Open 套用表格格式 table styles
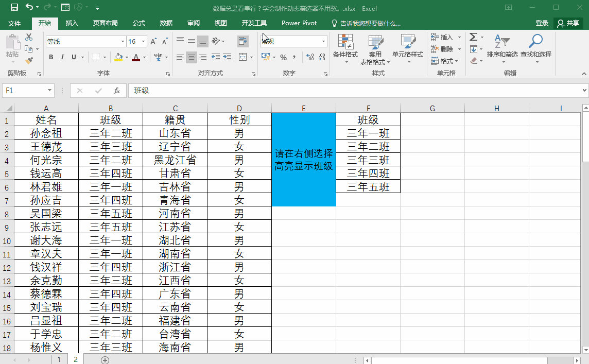This screenshot has height=364, width=589. [x=375, y=49]
